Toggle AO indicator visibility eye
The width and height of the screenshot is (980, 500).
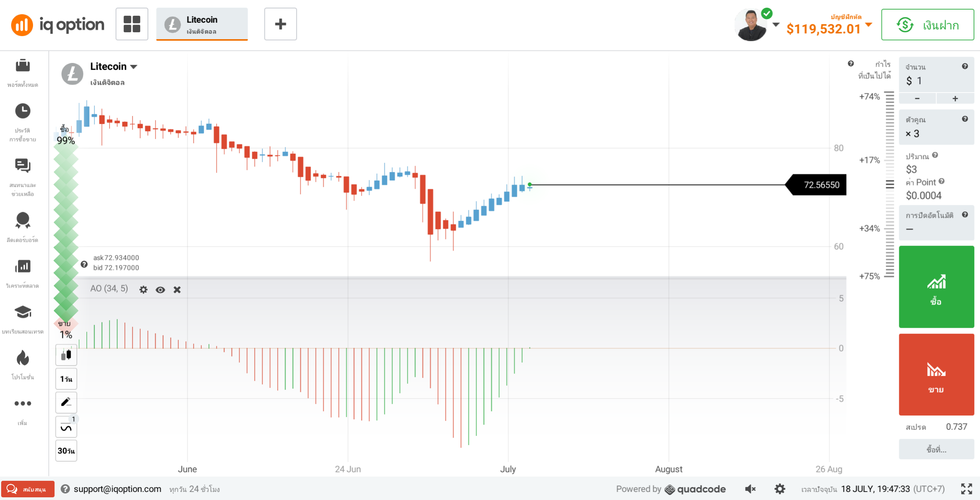161,290
